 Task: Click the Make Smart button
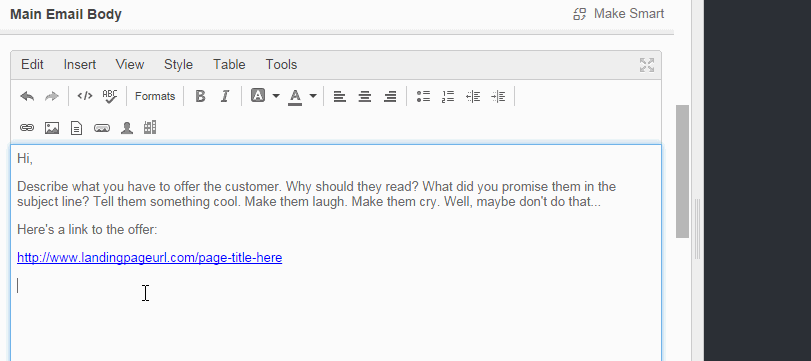point(619,13)
